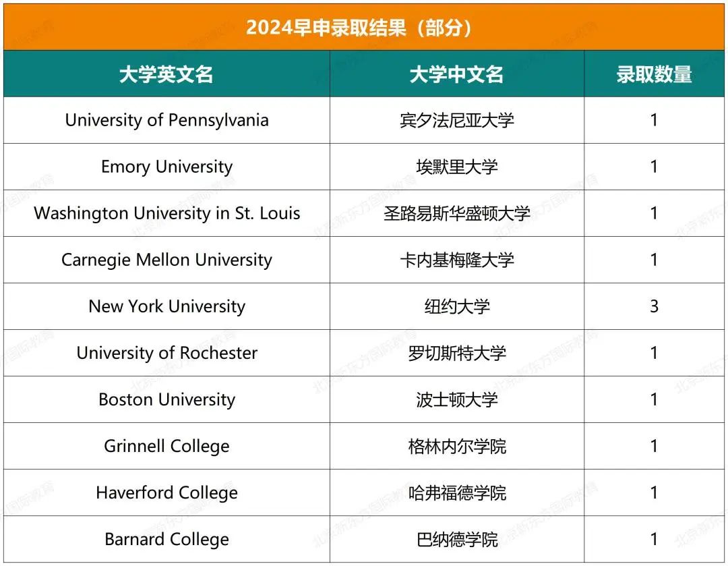Click the count in the Haverford College row
The height and width of the screenshot is (566, 728).
click(x=654, y=492)
